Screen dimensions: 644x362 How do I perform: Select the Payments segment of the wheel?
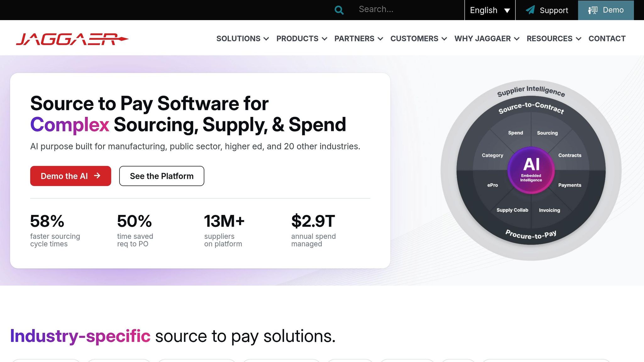tap(570, 185)
